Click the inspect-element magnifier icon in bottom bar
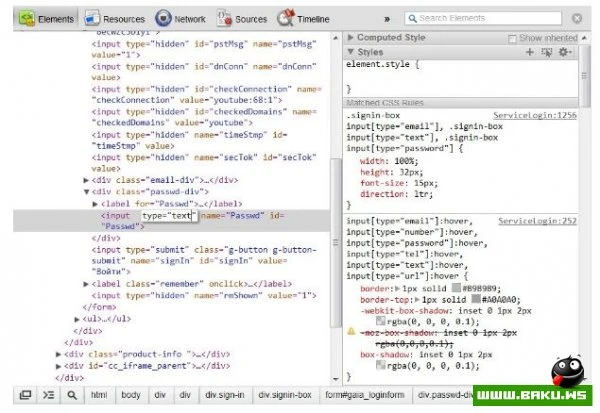This screenshot has height=413, width=600. point(72,395)
